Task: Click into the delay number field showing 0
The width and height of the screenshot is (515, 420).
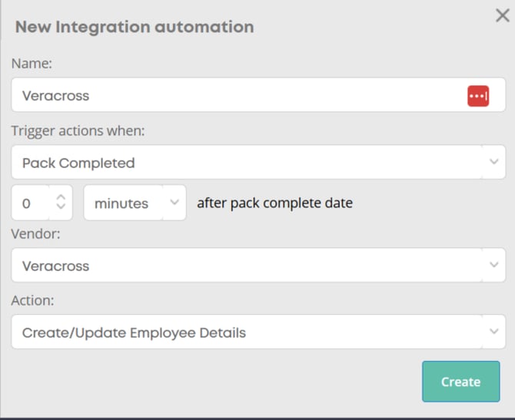Action: click(31, 203)
